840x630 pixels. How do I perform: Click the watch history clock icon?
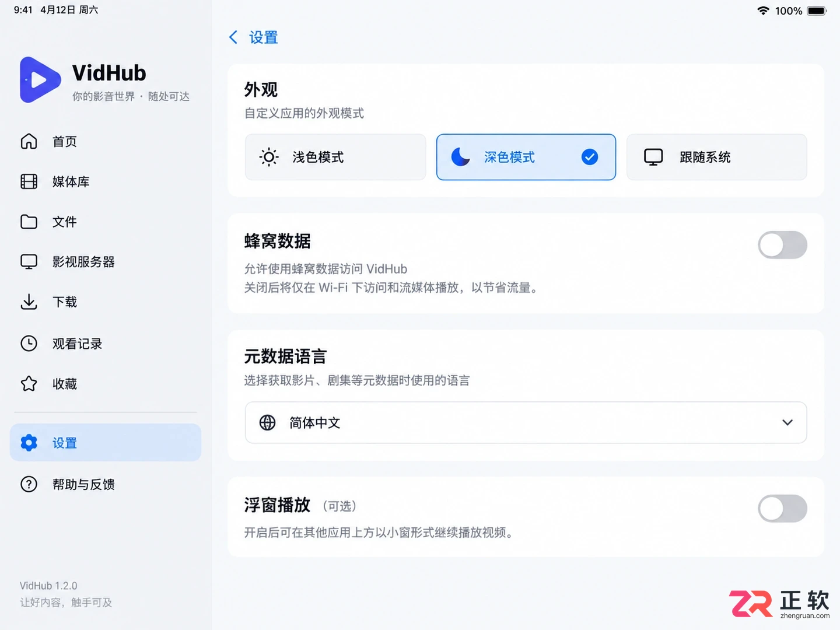(29, 344)
